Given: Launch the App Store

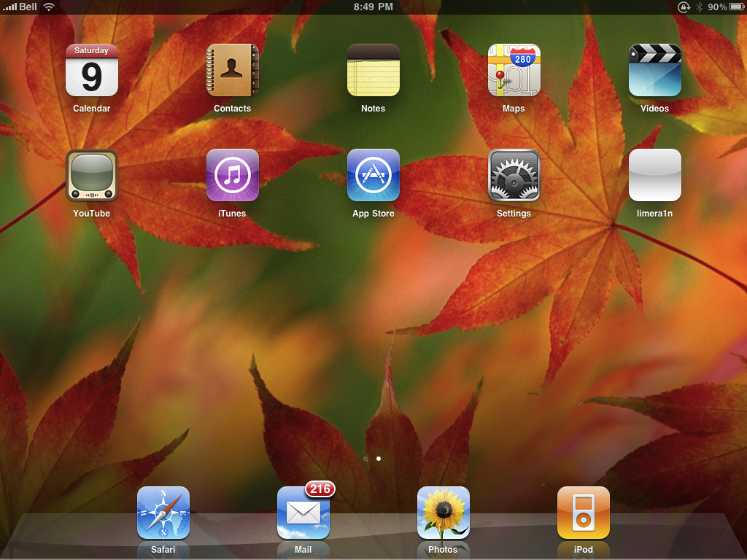Looking at the screenshot, I should coord(373,175).
